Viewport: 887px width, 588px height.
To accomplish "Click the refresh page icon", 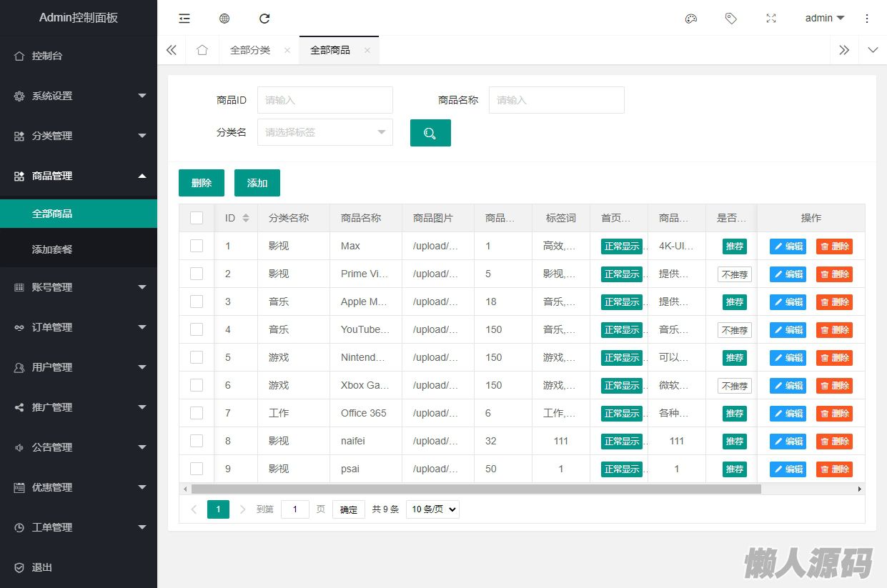I will pos(264,19).
